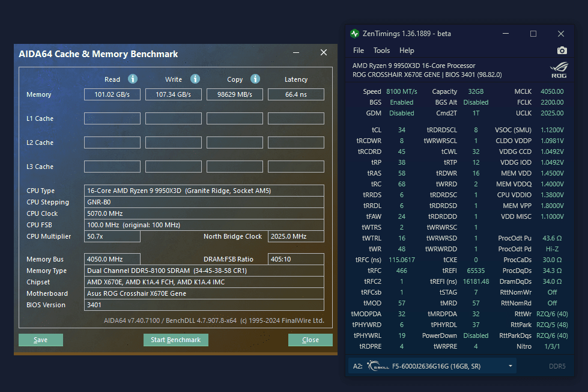Click the DDR5 label in ZenTimings

click(x=557, y=366)
